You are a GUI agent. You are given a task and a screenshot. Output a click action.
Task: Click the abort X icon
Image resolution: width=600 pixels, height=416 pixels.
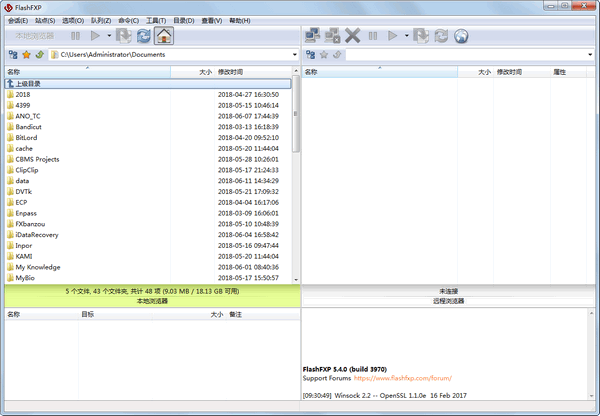[x=353, y=35]
